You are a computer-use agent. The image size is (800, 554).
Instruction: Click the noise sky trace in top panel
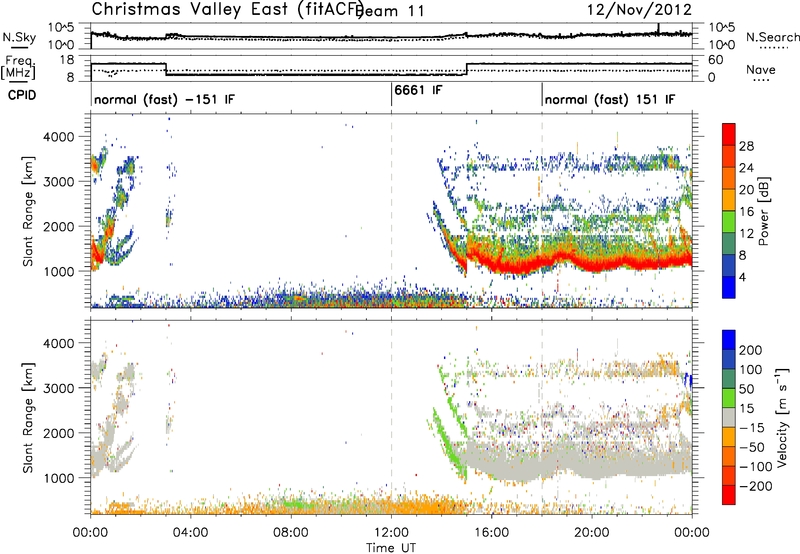coord(391,37)
